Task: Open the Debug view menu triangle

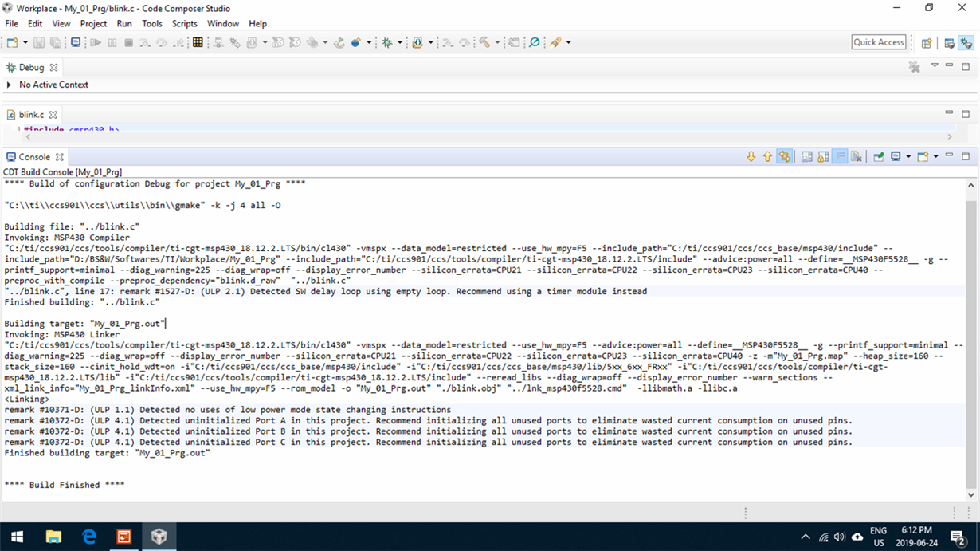Action: point(935,65)
